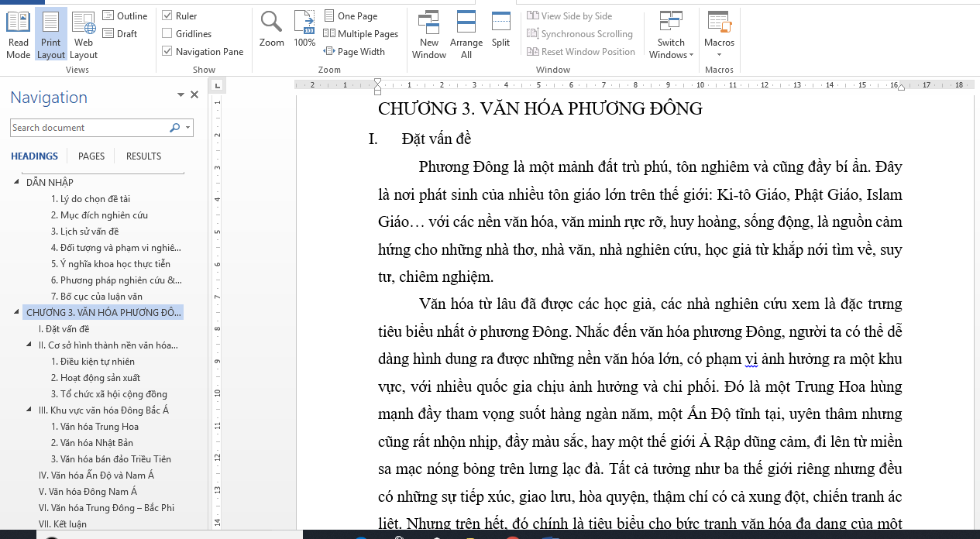Collapse the CHƯƠNG 3 heading arrow
Screen dimensions: 980x539
(17, 313)
